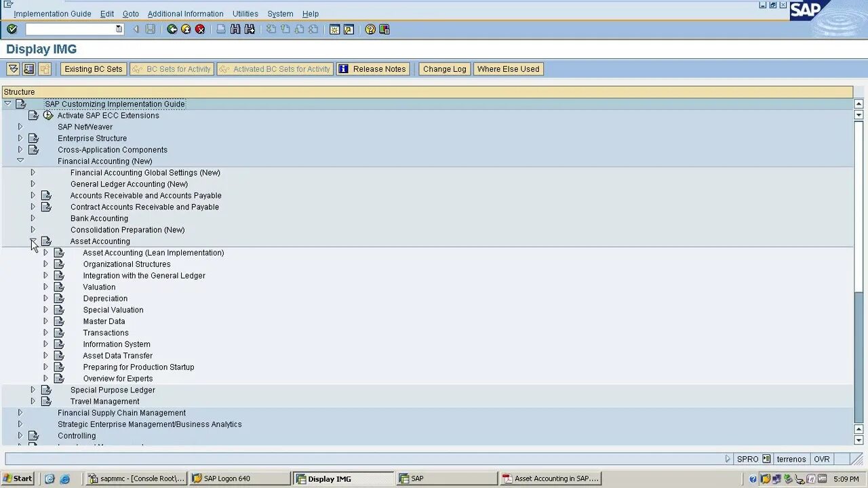Viewport: 868px width, 488px height.
Task: Click the Find binoculars icon
Action: pos(235,29)
